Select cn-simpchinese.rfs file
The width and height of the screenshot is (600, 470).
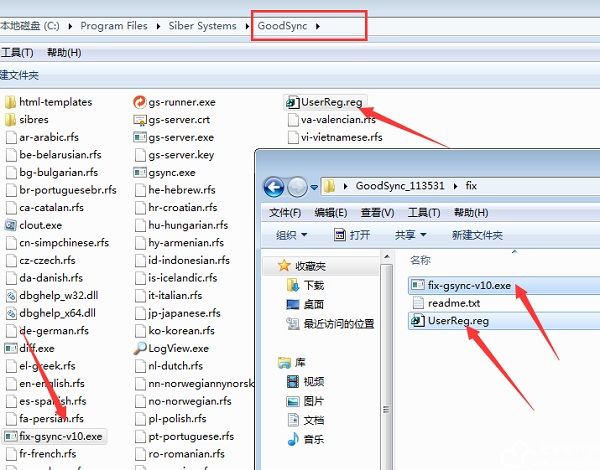click(57, 243)
